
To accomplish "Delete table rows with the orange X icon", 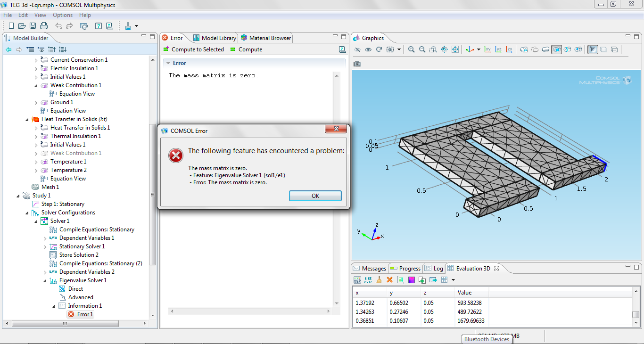I will (x=389, y=280).
